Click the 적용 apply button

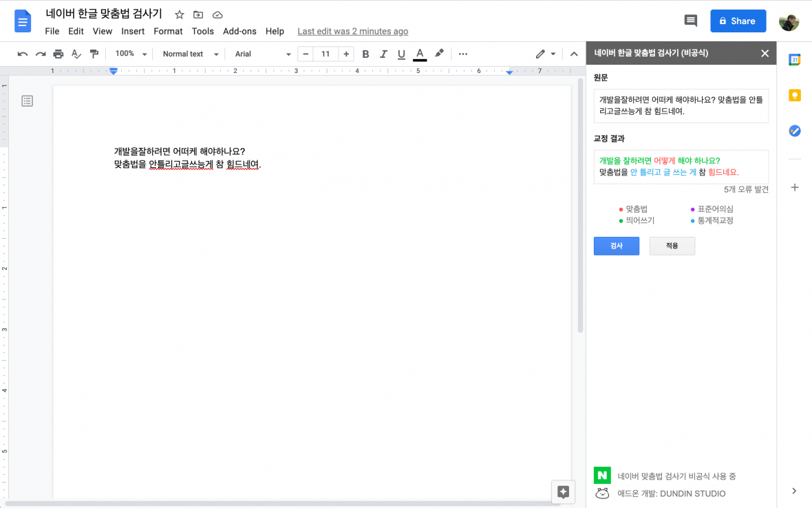point(672,246)
